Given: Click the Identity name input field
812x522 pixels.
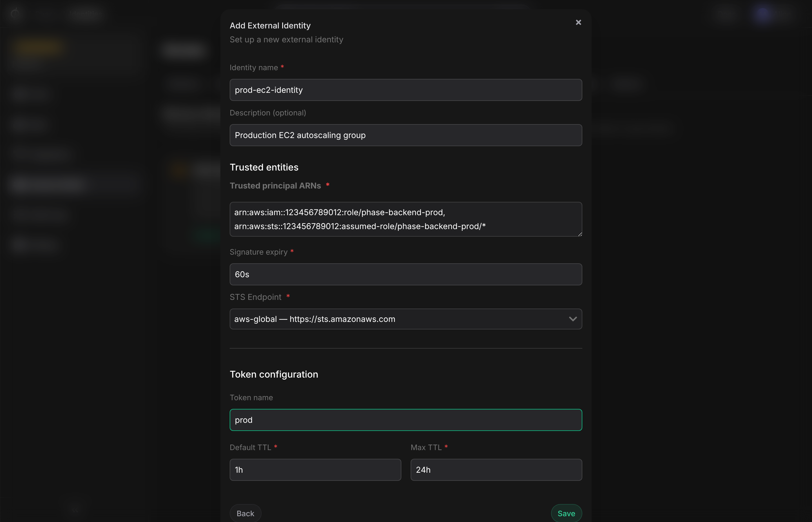Looking at the screenshot, I should click(x=406, y=90).
